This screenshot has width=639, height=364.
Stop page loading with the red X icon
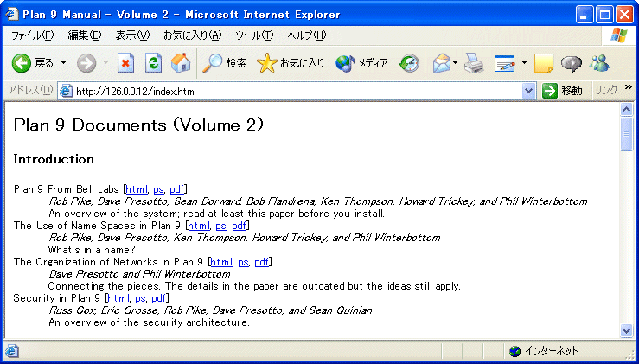point(126,63)
